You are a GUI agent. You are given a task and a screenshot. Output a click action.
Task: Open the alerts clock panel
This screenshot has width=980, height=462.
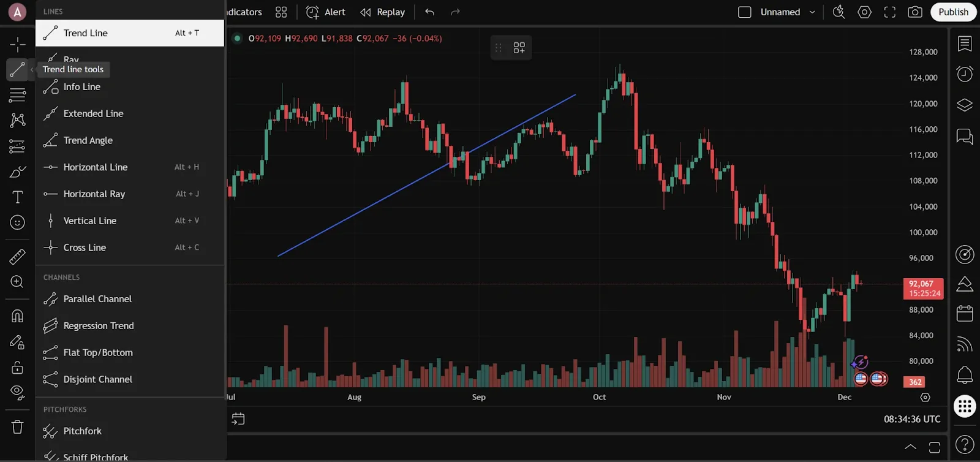pyautogui.click(x=965, y=74)
